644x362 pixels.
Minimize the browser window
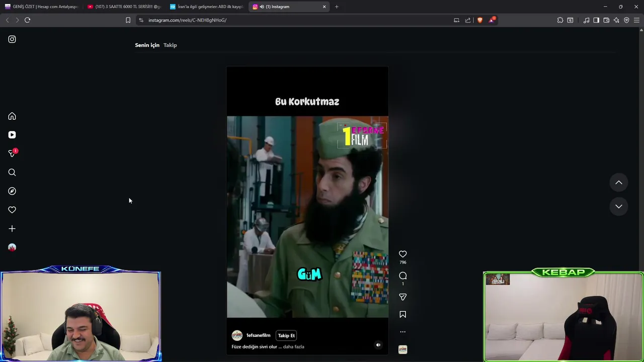tap(605, 7)
